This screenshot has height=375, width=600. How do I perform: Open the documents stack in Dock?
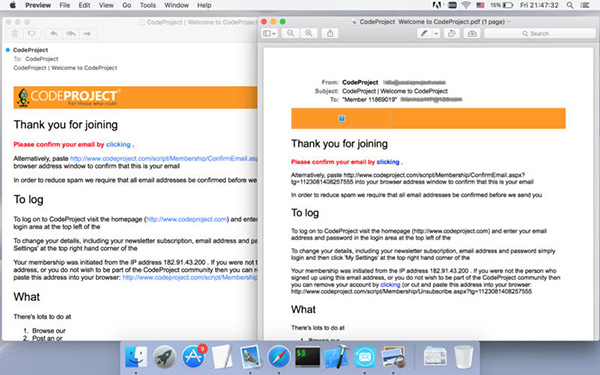coord(435,356)
